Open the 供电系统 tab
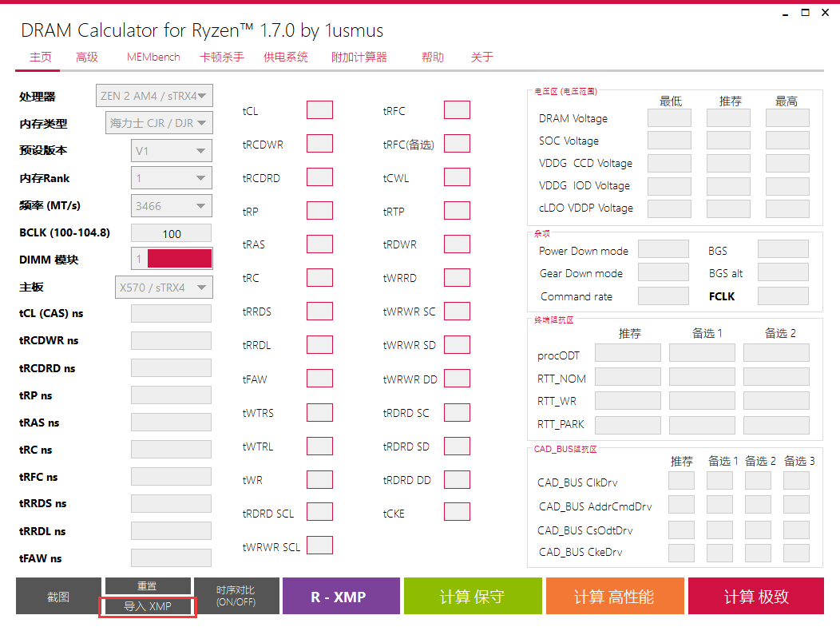This screenshot has height=631, width=840. (x=286, y=58)
